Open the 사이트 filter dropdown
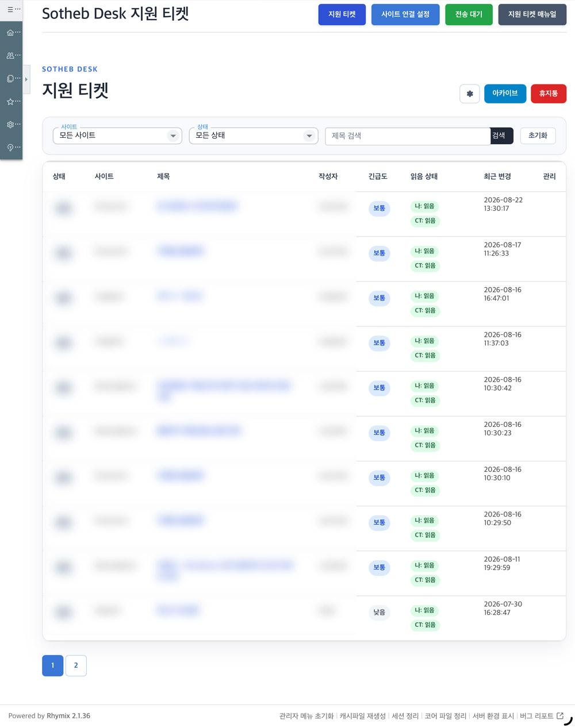The height and width of the screenshot is (728, 575). (117, 136)
